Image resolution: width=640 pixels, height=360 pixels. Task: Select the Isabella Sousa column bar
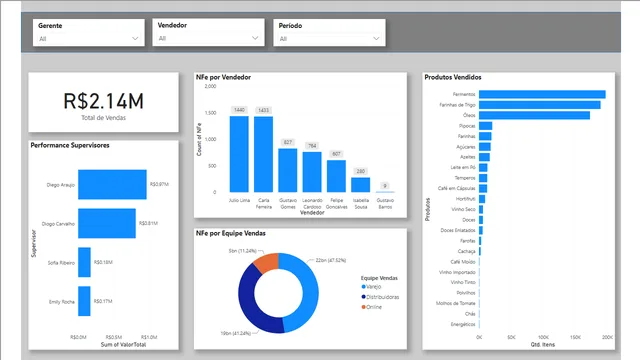point(360,185)
